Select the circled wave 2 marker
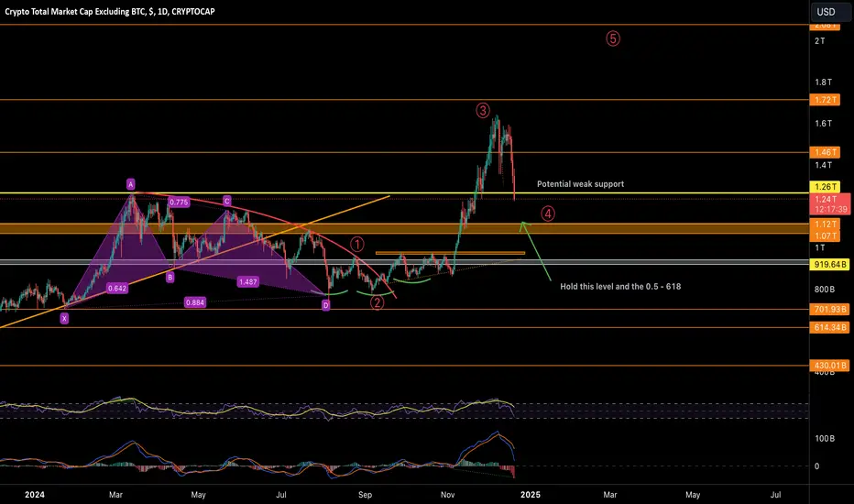The width and height of the screenshot is (854, 504). 377,303
